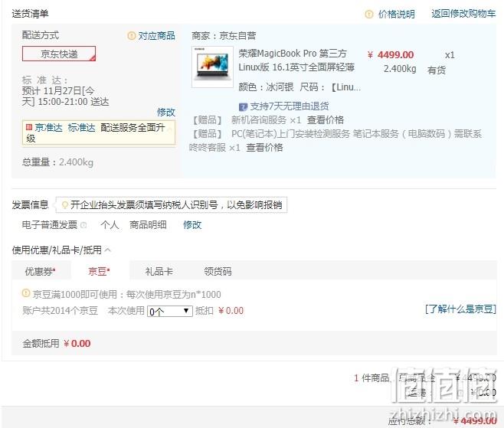Open 京豆 usage amount dropdown
Viewport: 504px width, 428px height.
[x=170, y=312]
